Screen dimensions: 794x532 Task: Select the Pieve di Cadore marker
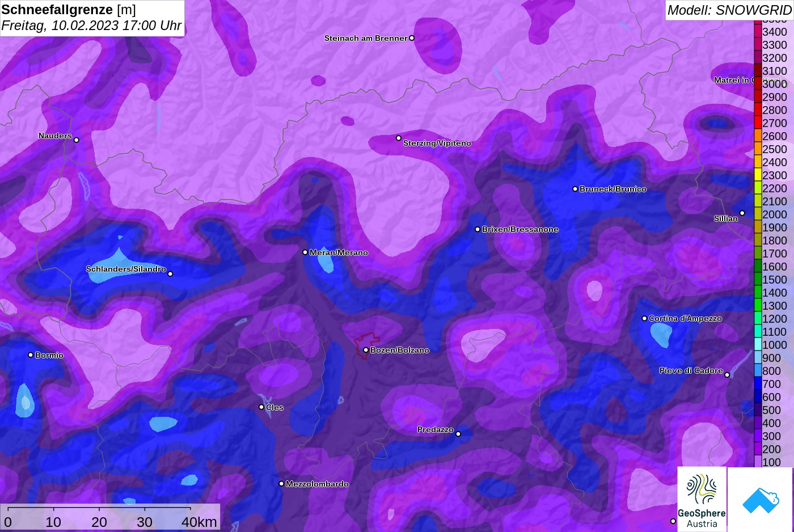[727, 374]
